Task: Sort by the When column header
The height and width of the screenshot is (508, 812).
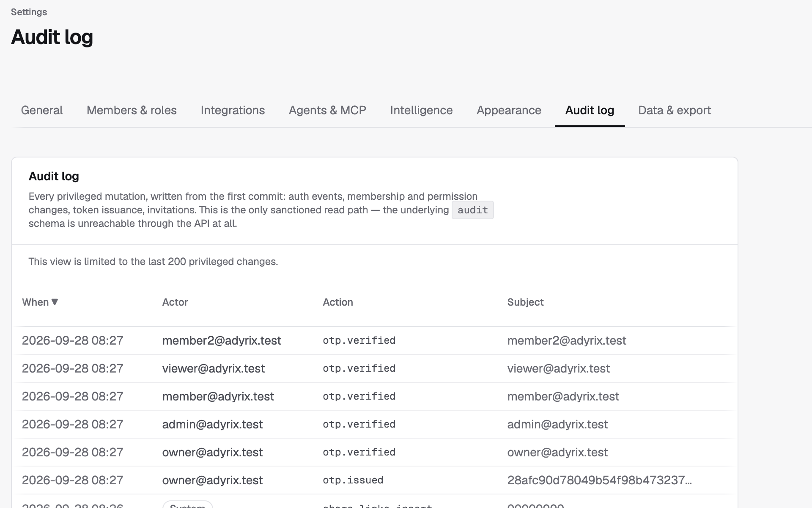Action: point(40,302)
